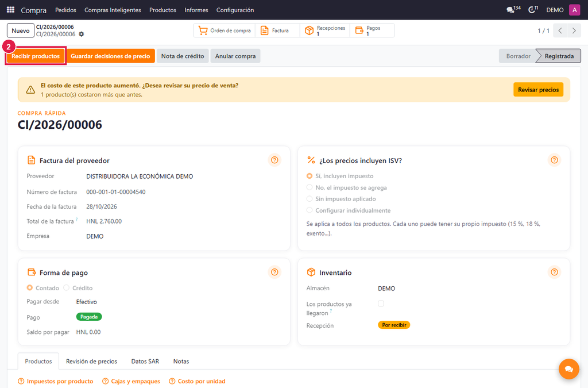
Task: Open the Productos top menu
Action: [163, 10]
